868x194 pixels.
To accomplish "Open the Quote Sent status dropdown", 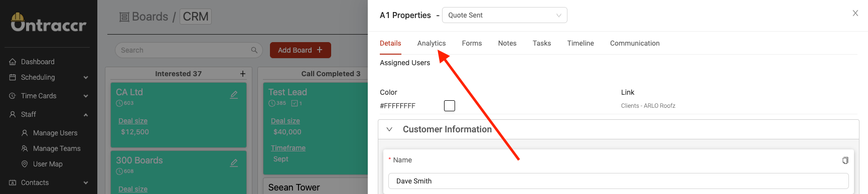I will pos(505,15).
